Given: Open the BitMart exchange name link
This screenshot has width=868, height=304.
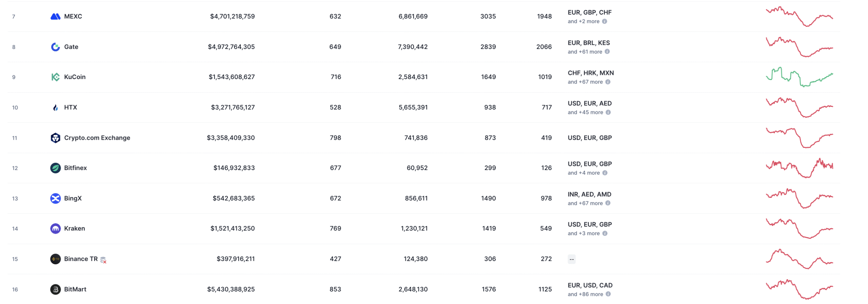Looking at the screenshot, I should point(75,289).
